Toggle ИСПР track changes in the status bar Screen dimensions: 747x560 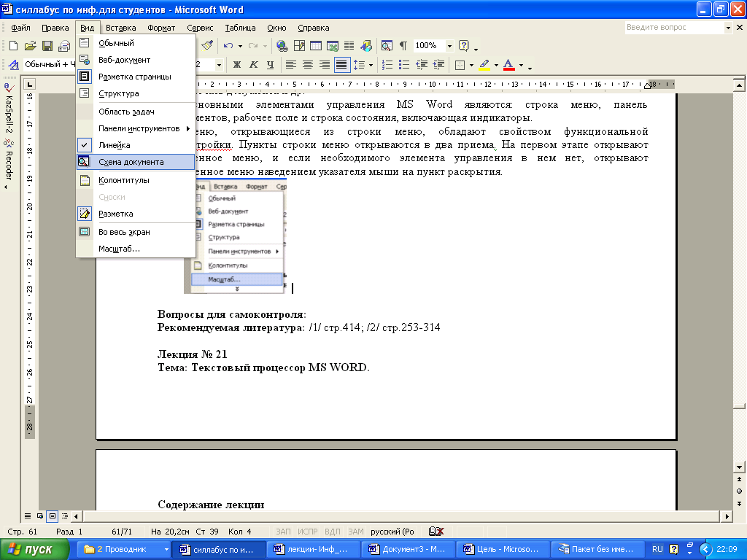[307, 532]
